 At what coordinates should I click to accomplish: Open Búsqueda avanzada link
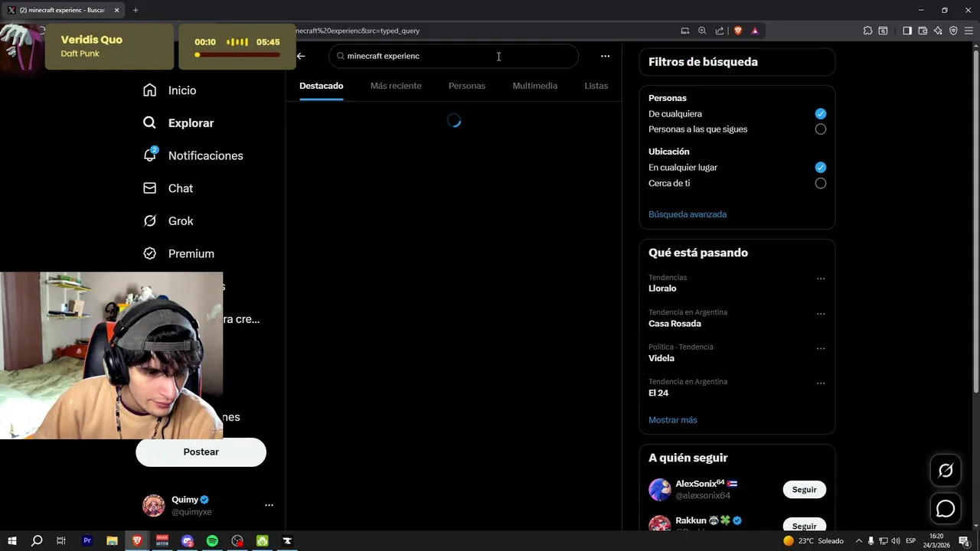(x=688, y=214)
